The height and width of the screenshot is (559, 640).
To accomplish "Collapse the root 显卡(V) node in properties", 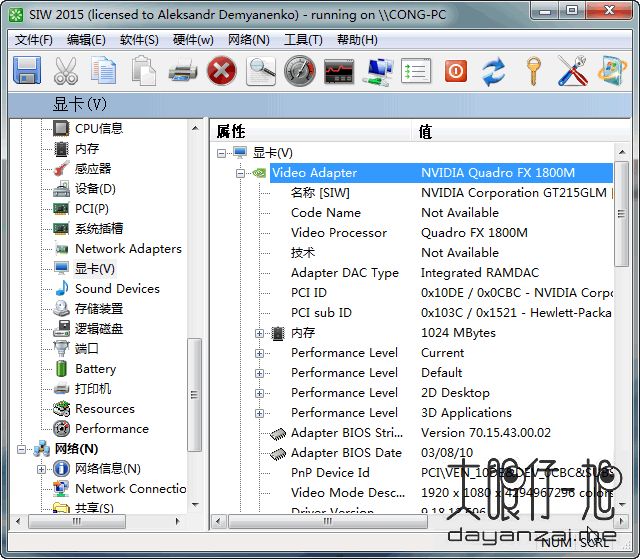I will pyautogui.click(x=221, y=153).
